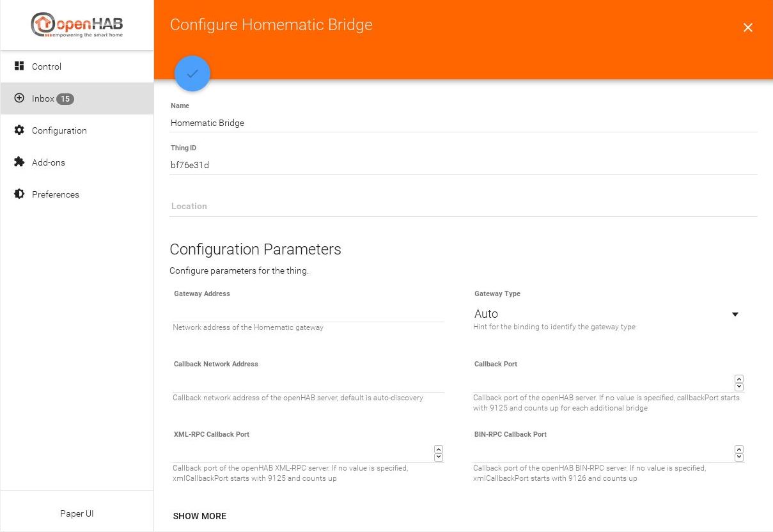Click the Thing ID field label
Viewport: 773px width, 532px height.
click(183, 148)
